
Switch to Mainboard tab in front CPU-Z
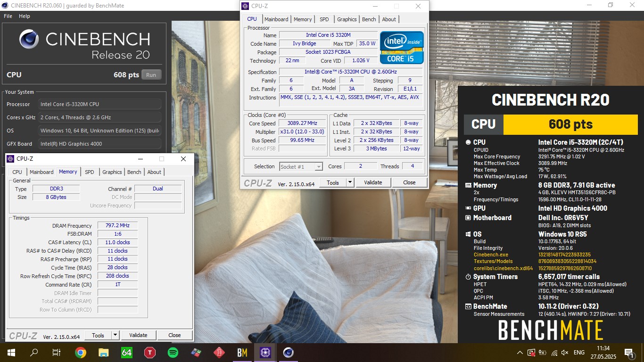pos(276,19)
